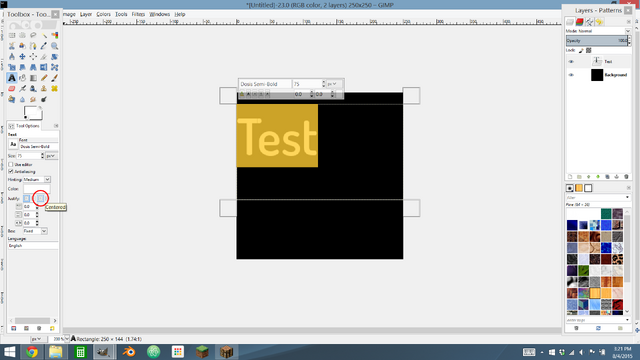Anchor the floating layer
The width and height of the screenshot is (640, 360).
617,177
